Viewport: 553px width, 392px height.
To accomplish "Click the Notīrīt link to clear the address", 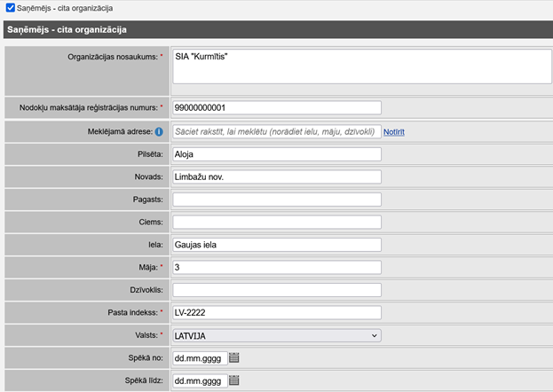I will pos(394,132).
